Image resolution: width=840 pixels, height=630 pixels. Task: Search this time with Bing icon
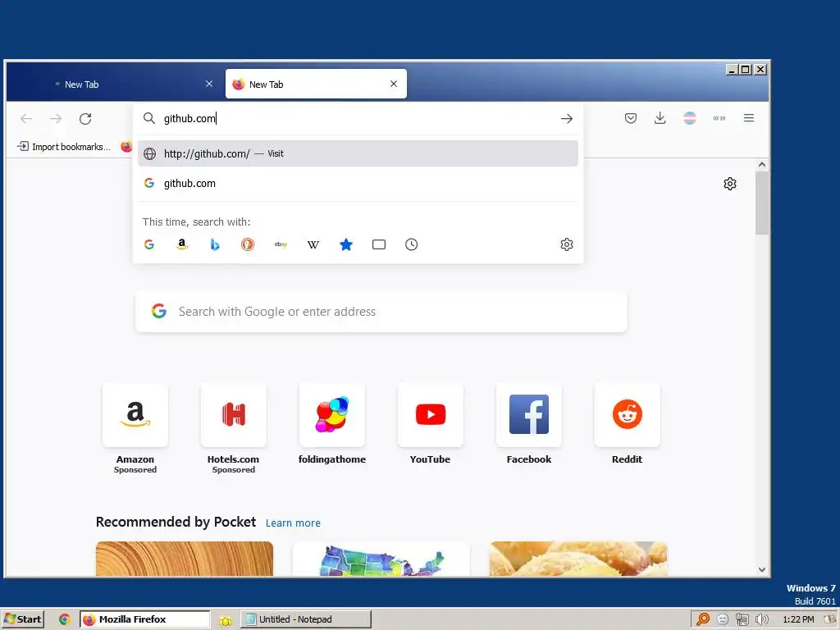point(215,244)
